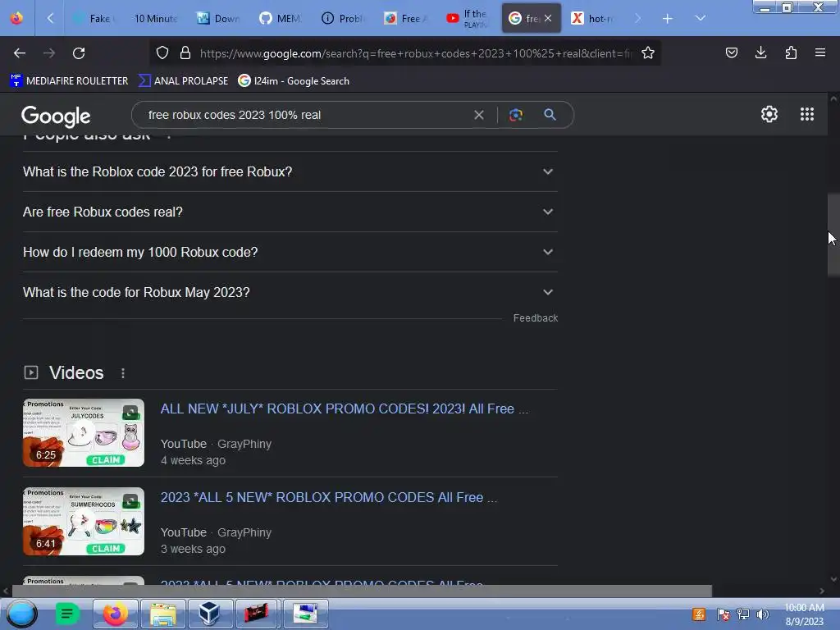This screenshot has height=630, width=840.
Task: Focus the browser address bar URL
Action: pos(416,53)
